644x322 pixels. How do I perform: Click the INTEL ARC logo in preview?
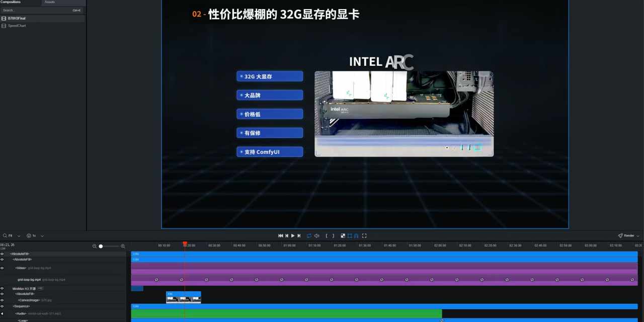coord(381,62)
